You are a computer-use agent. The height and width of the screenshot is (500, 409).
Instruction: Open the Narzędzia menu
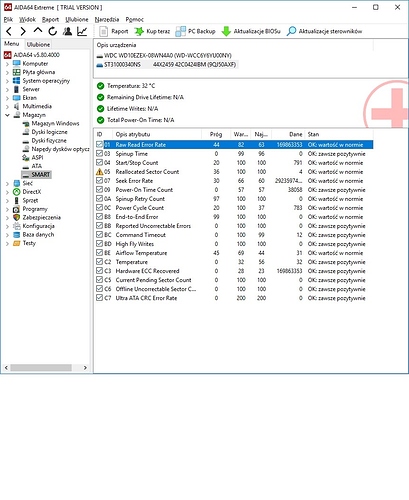107,19
